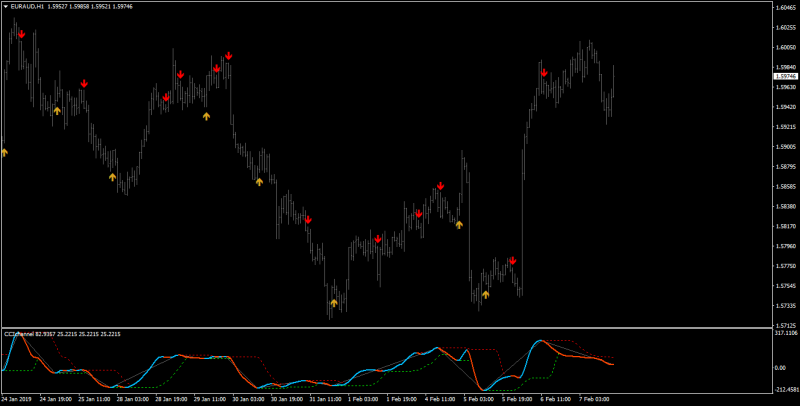Image resolution: width=800 pixels, height=406 pixels.
Task: Click indicator scale value -212.4581
Action: pos(786,391)
